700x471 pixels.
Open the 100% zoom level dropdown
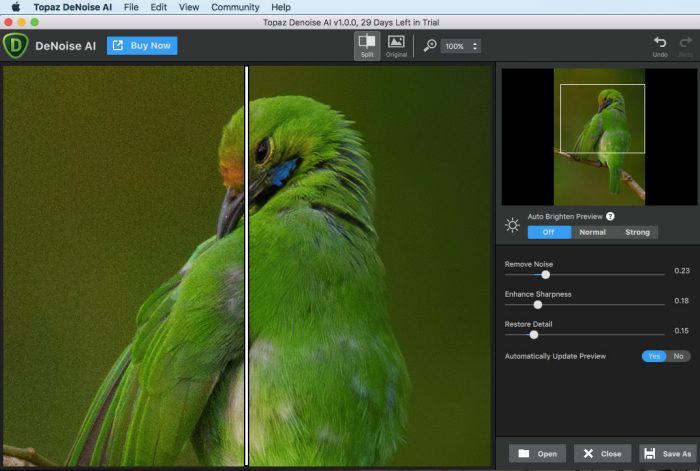click(461, 46)
